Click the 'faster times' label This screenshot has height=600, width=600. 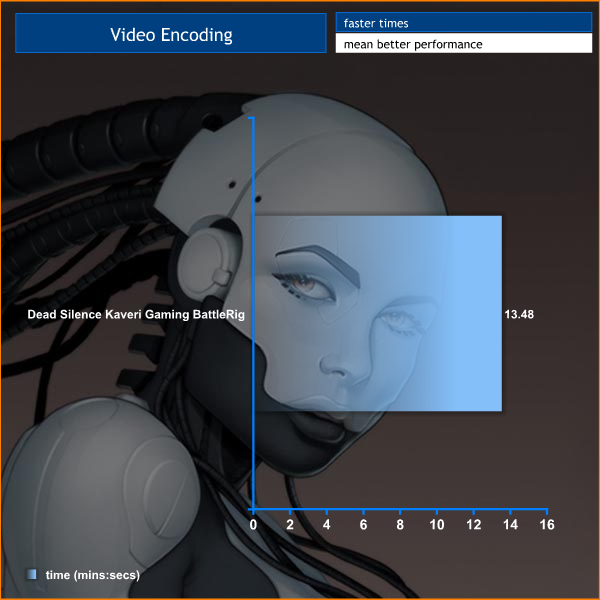(376, 23)
